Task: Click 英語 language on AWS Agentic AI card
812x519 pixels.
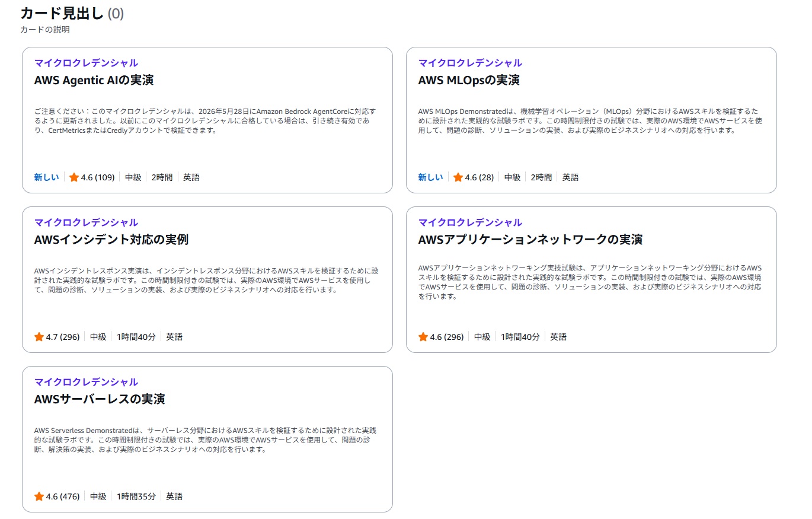Action: pyautogui.click(x=191, y=177)
